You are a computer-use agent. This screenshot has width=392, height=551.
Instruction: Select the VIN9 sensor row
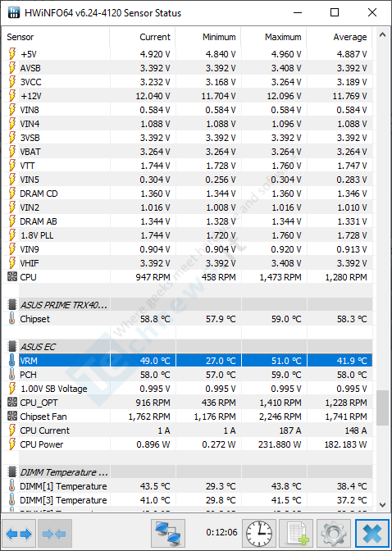coord(187,249)
